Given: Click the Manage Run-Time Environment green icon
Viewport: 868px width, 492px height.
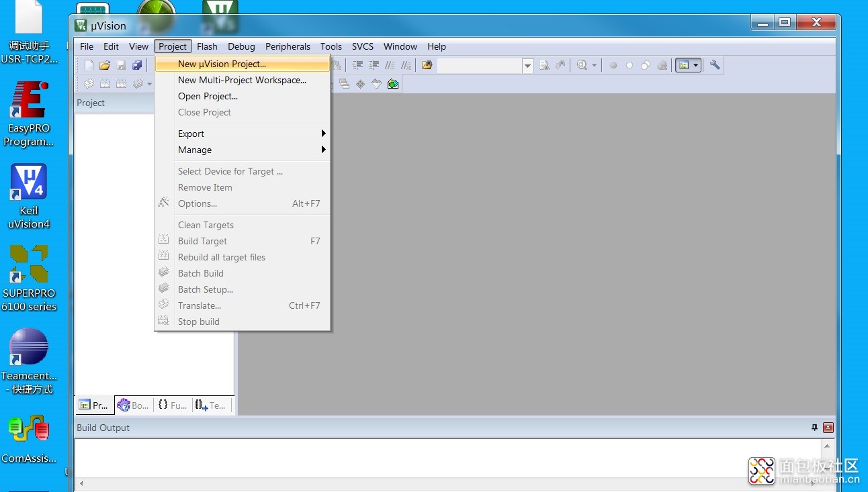Looking at the screenshot, I should click(393, 84).
